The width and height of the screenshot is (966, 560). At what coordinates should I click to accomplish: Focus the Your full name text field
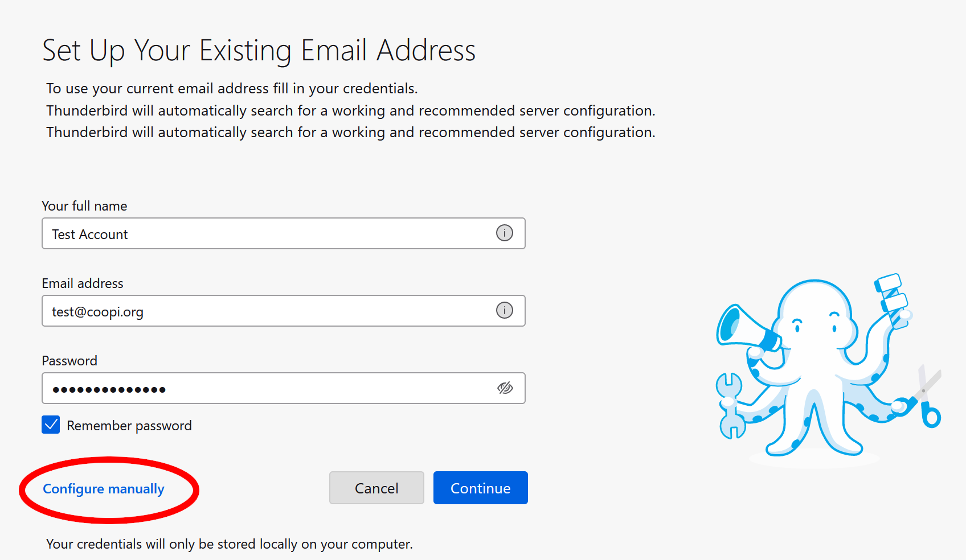pos(268,233)
